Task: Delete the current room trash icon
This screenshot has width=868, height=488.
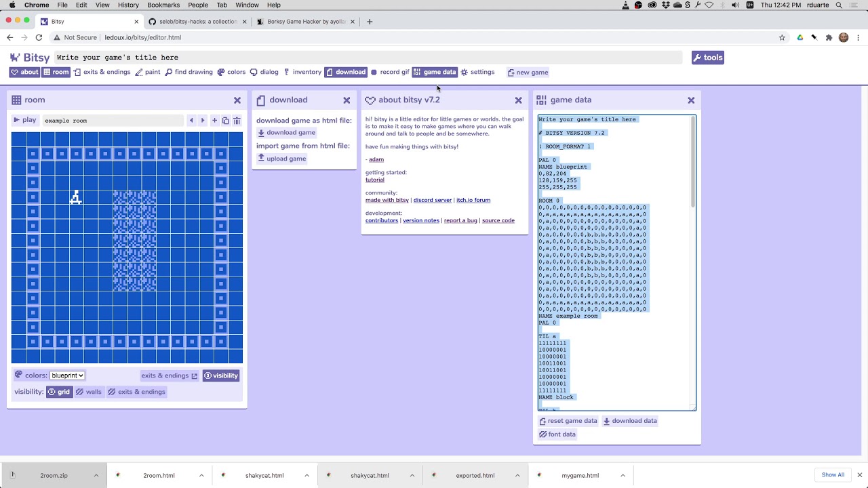Action: pos(237,121)
